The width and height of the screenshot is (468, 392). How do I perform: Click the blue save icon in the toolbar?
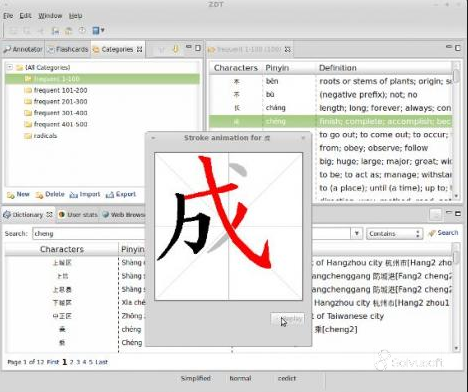pyautogui.click(x=55, y=31)
